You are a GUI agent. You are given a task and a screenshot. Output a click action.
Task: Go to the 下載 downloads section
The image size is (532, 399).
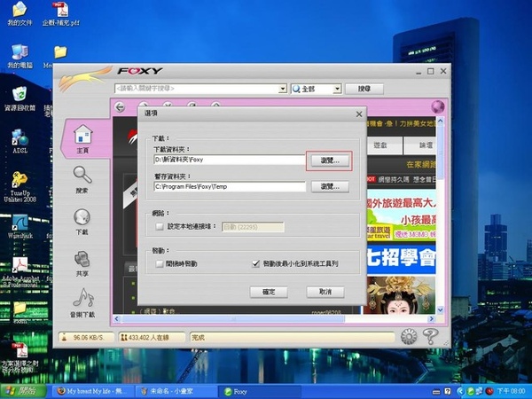point(82,222)
